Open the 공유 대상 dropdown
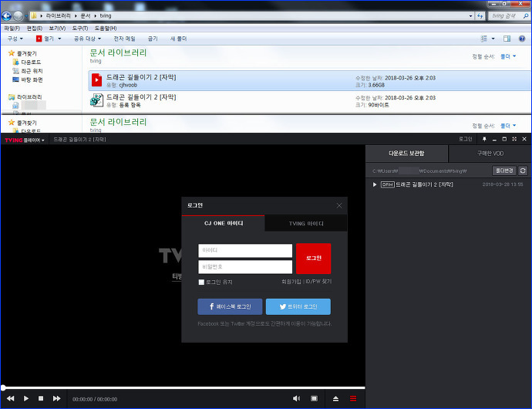 (x=87, y=39)
